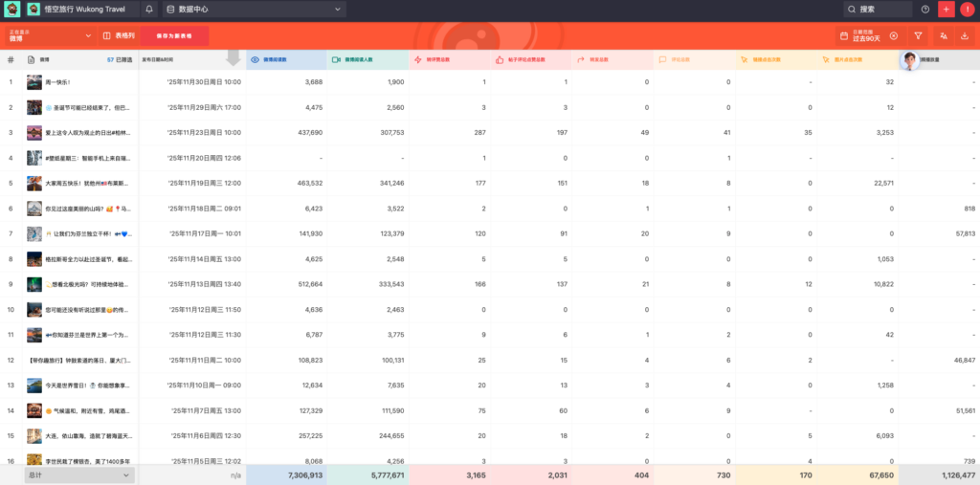Expand the 总计 summary dropdown

[79, 474]
